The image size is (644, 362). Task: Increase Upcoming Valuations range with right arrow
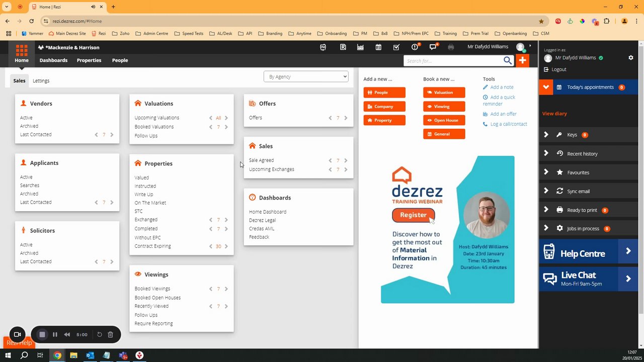[x=226, y=118]
